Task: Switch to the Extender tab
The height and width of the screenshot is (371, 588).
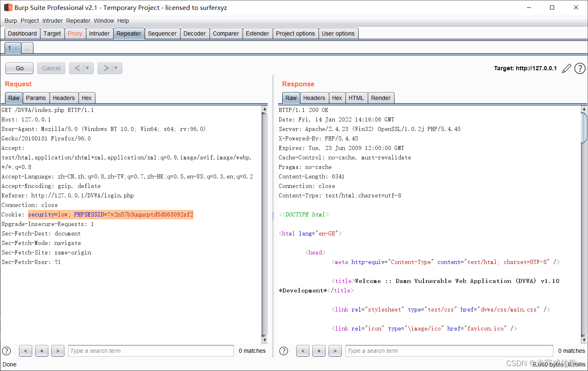Action: pos(257,33)
